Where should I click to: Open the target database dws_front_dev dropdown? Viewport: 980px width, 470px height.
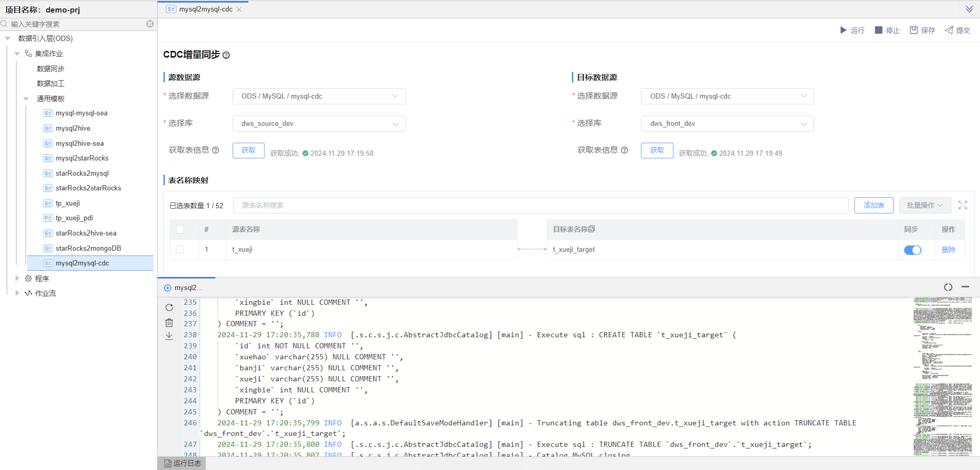pyautogui.click(x=727, y=124)
